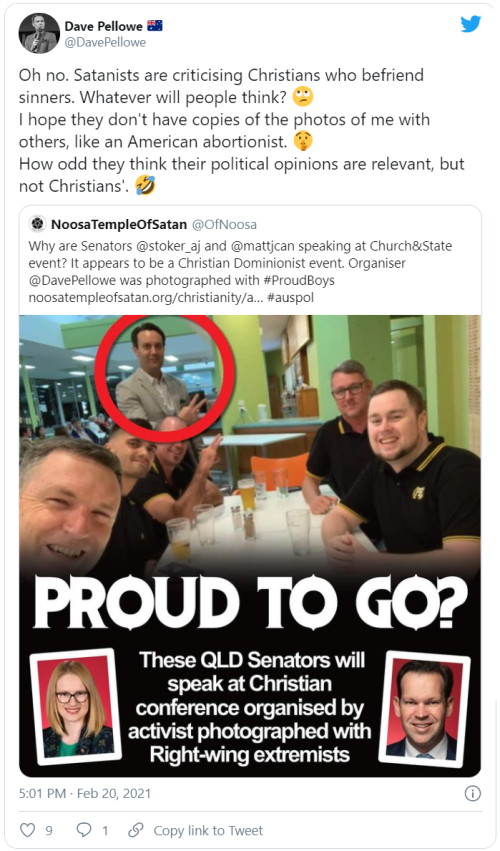500x851 pixels.
Task: Open the quoted tweet text
Action: [x=240, y=271]
